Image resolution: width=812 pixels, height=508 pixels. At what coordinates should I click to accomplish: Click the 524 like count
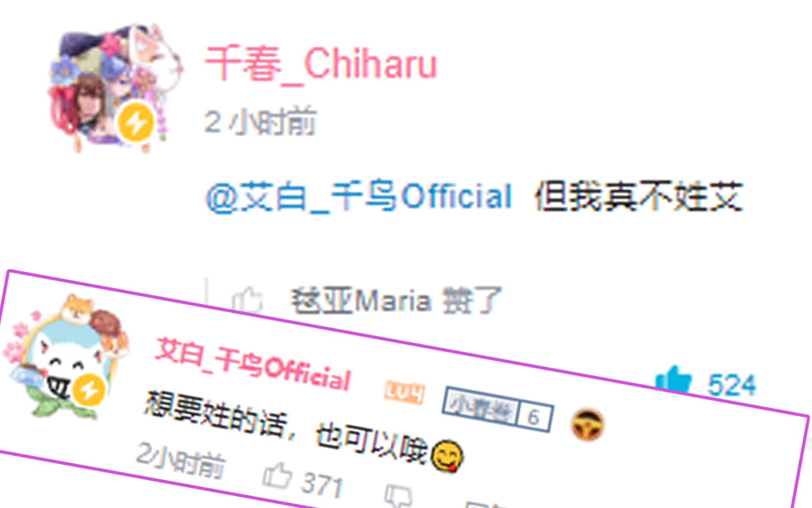click(732, 385)
